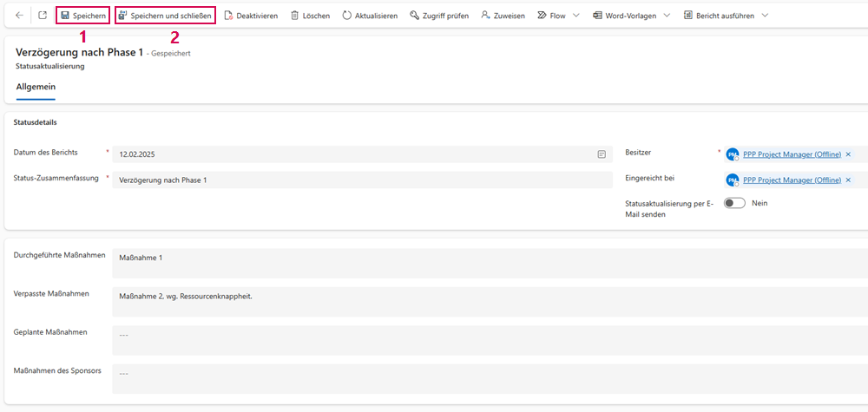Remove Besitzer PPP Project Manager with X

point(848,154)
